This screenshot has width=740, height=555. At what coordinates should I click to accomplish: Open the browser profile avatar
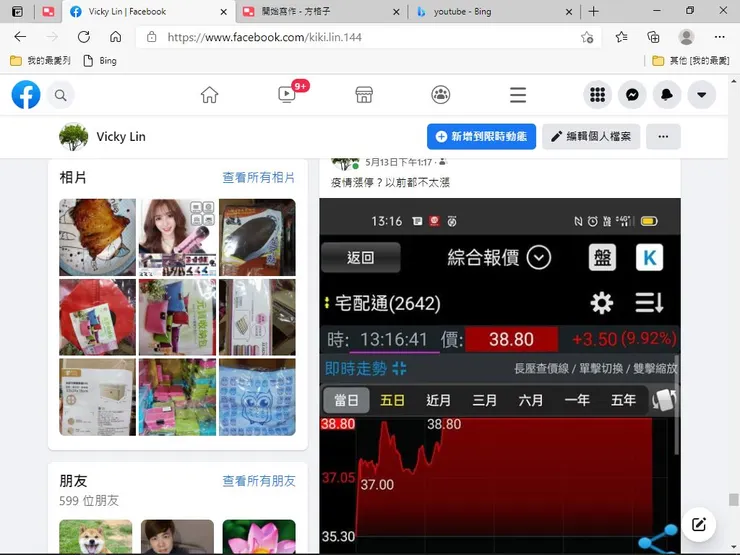click(686, 37)
